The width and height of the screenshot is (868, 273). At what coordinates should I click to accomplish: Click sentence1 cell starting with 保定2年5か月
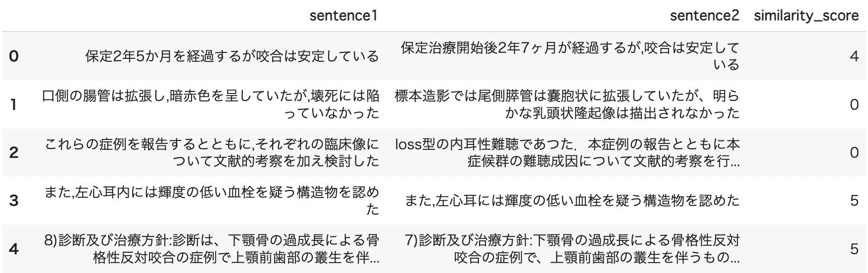coord(232,56)
